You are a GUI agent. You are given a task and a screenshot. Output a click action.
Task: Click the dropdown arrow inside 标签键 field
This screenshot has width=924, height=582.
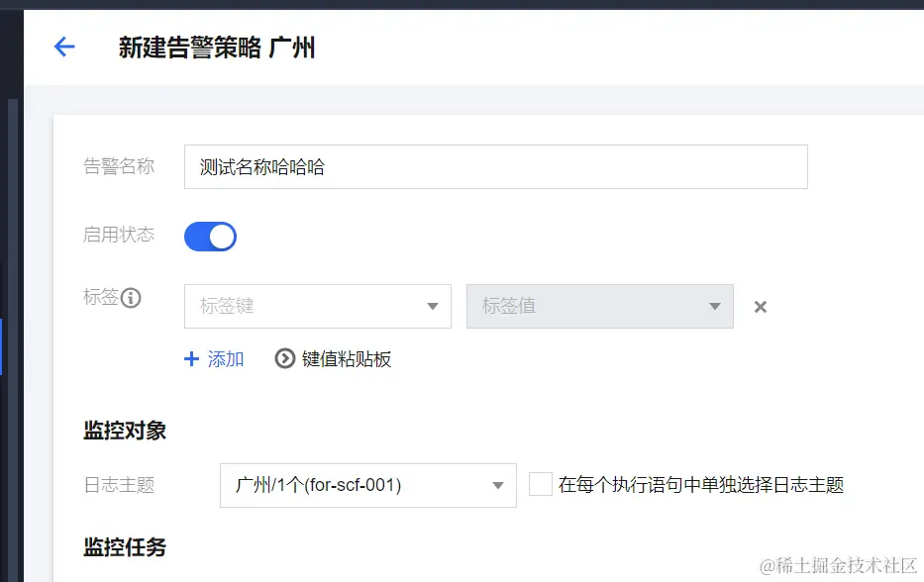[431, 307]
